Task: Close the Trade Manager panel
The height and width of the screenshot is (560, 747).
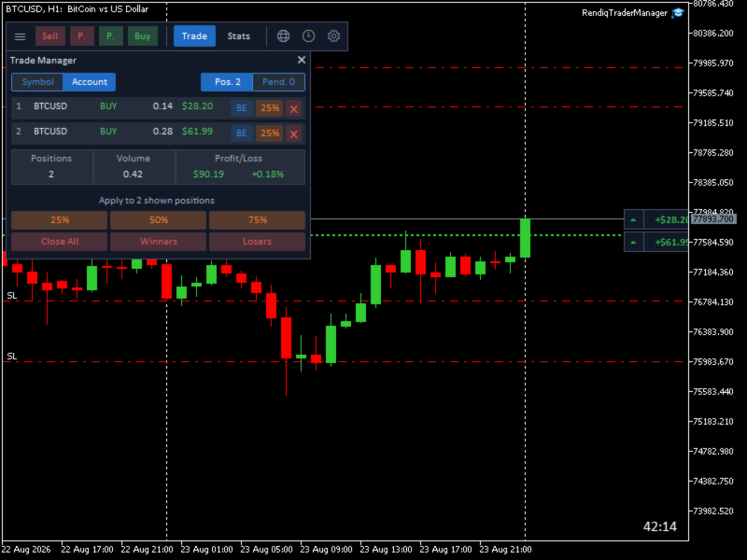Action: click(302, 60)
